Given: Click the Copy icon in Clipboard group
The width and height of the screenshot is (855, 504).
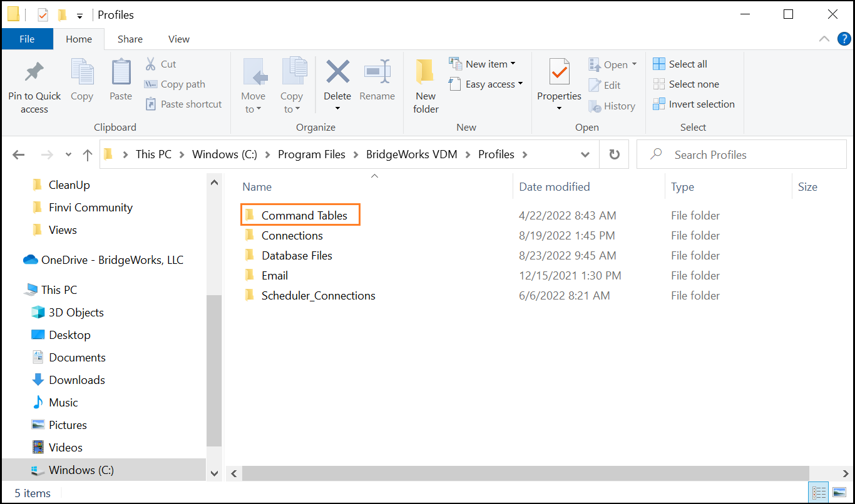Looking at the screenshot, I should [x=82, y=73].
